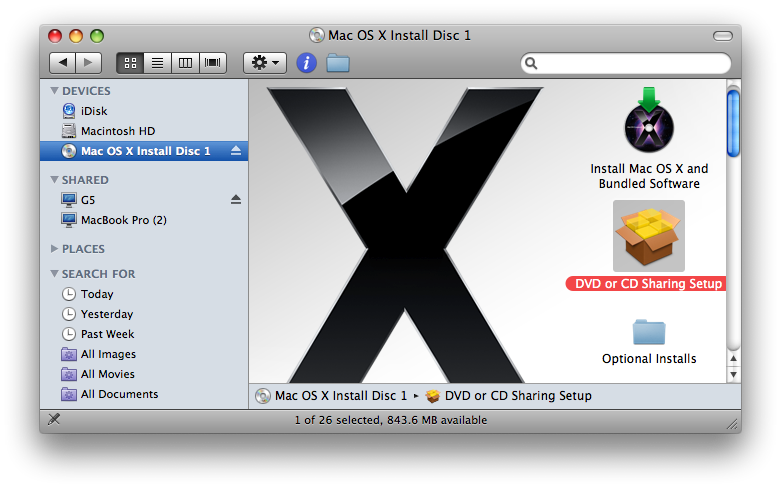The height and width of the screenshot is (488, 781).
Task: Open the Action gear dropdown menu
Action: point(264,63)
